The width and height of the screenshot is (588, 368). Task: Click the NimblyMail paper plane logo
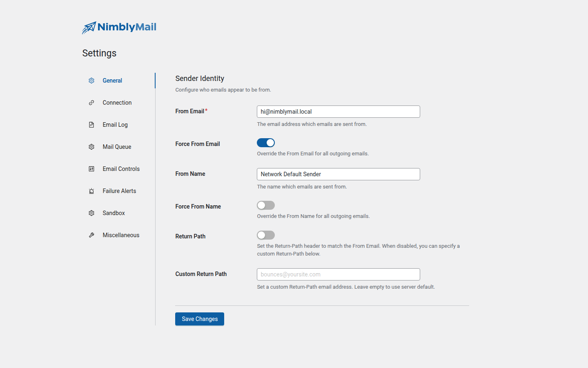[89, 27]
